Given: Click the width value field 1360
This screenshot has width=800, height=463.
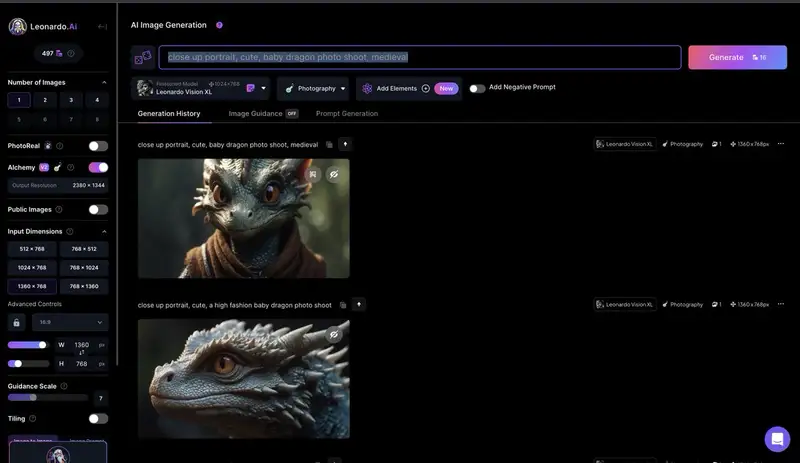Looking at the screenshot, I should tap(82, 345).
